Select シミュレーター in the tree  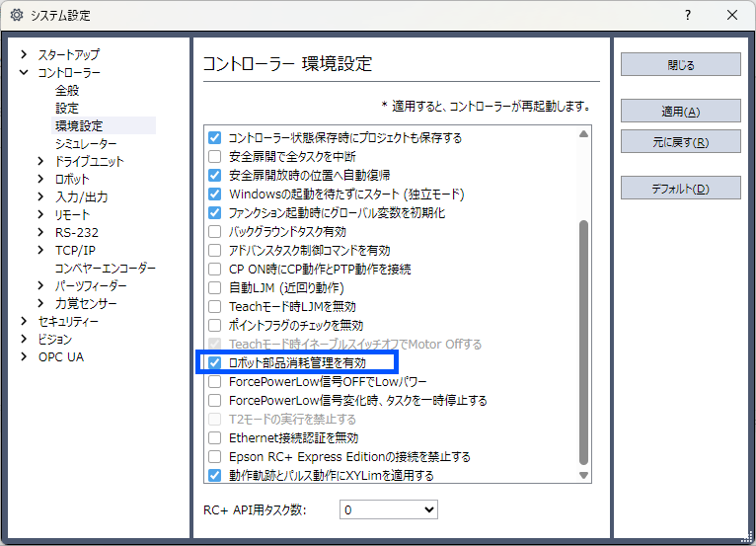[86, 144]
